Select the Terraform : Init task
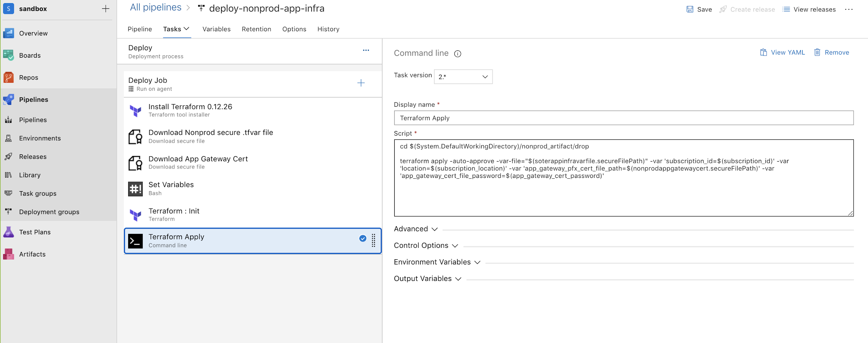 (253, 215)
